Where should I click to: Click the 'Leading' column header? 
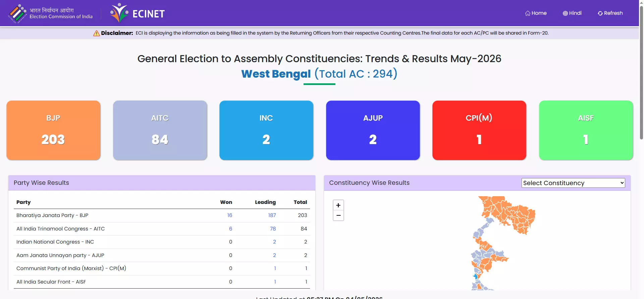click(x=265, y=202)
